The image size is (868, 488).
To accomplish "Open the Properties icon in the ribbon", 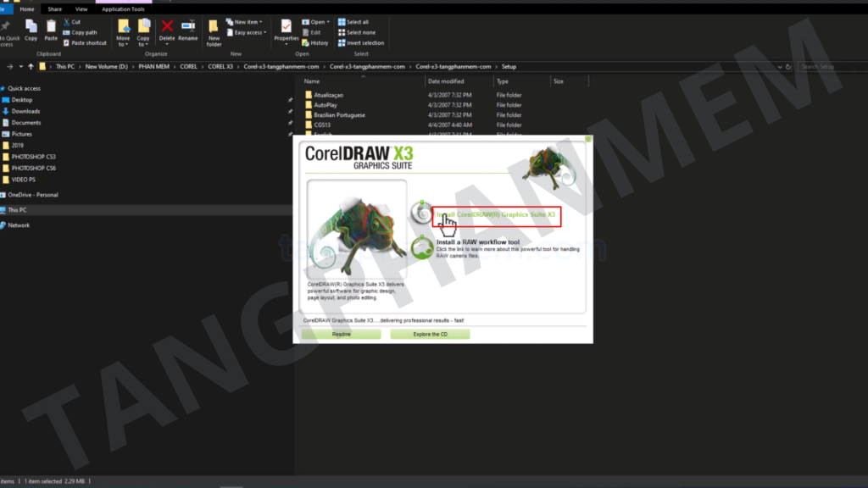I will click(x=287, y=27).
